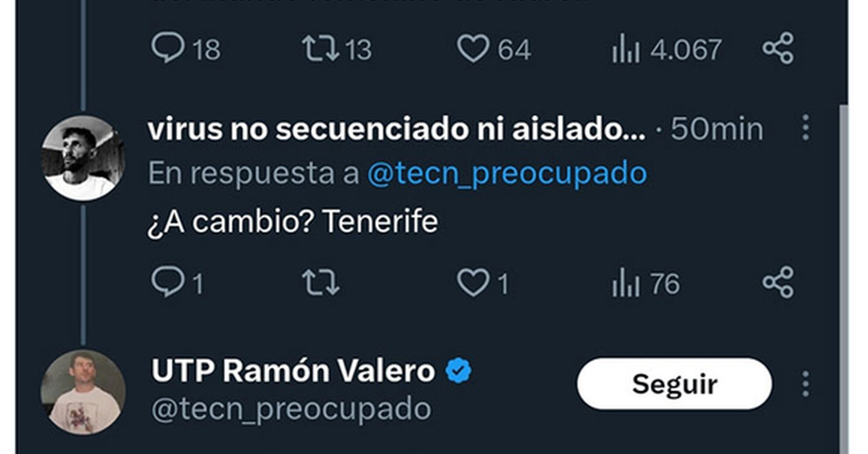Retweet the '¿A cambio? Tenerife' tweet
The width and height of the screenshot is (868, 454).
click(x=320, y=282)
